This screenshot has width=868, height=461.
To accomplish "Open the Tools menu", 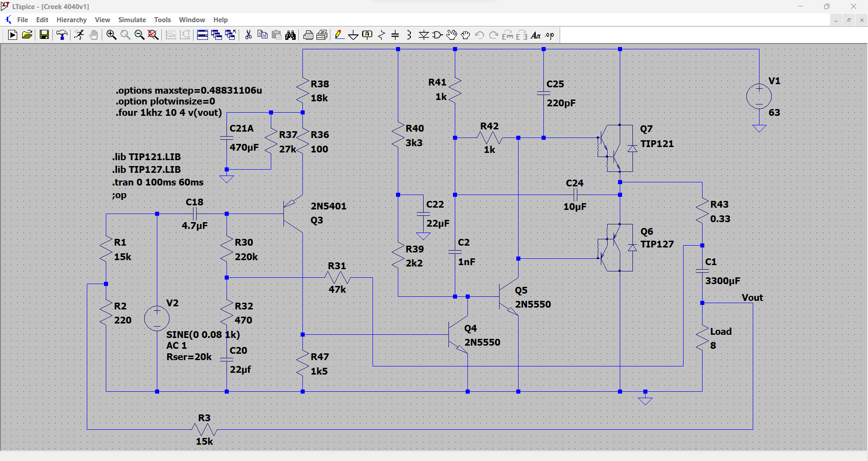I will tap(162, 20).
